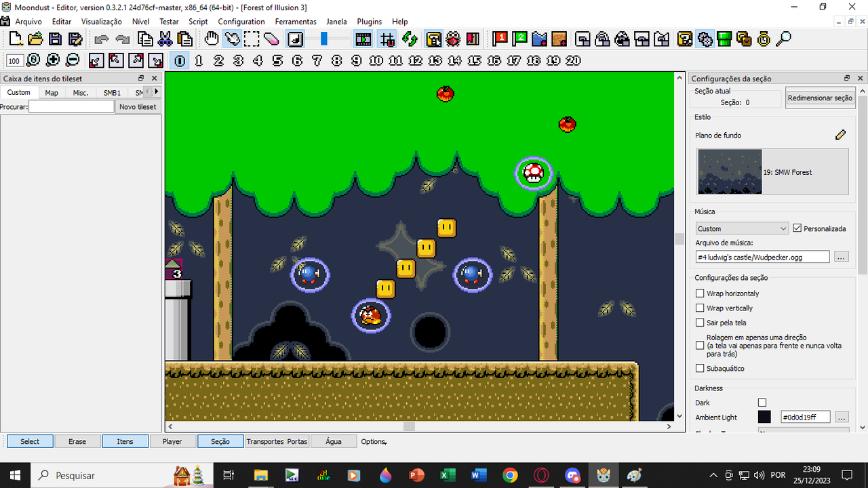
Task: Open the magnifier search icon in toolbar
Action: [x=783, y=39]
